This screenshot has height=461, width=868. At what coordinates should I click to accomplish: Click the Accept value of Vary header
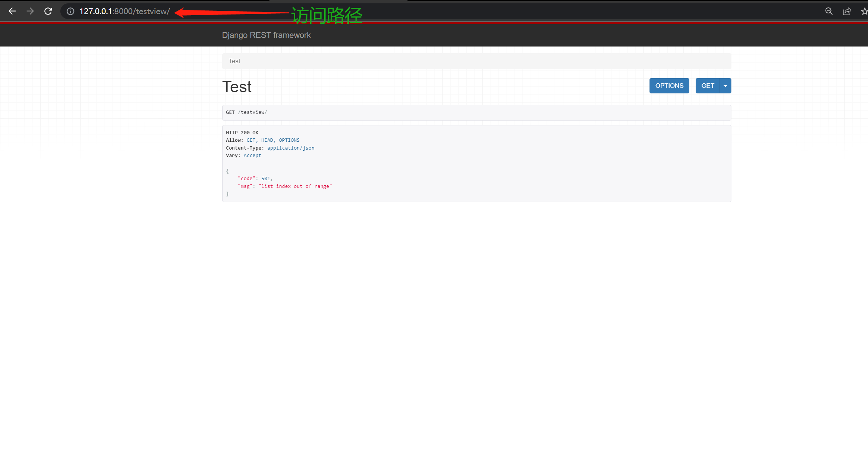click(252, 156)
